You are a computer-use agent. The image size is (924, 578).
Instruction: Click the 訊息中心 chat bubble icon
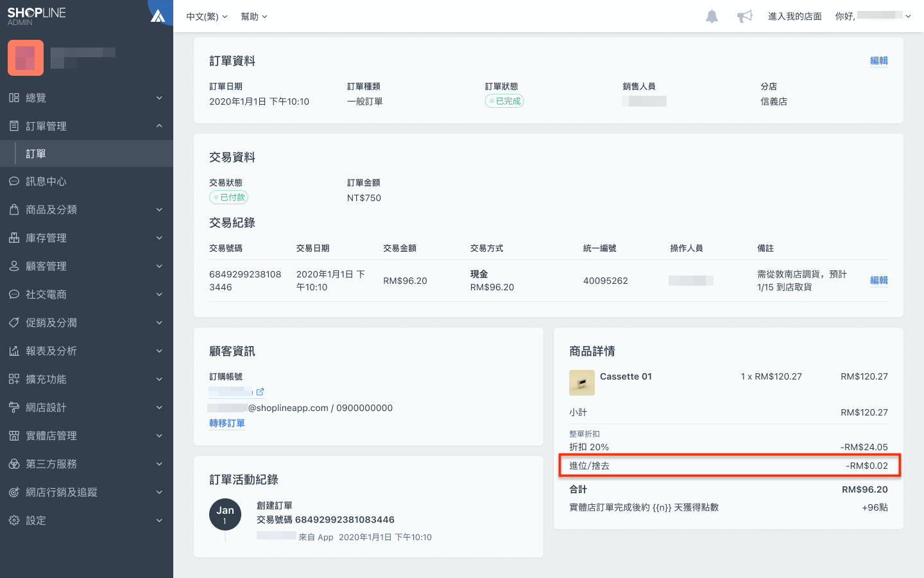click(x=14, y=181)
